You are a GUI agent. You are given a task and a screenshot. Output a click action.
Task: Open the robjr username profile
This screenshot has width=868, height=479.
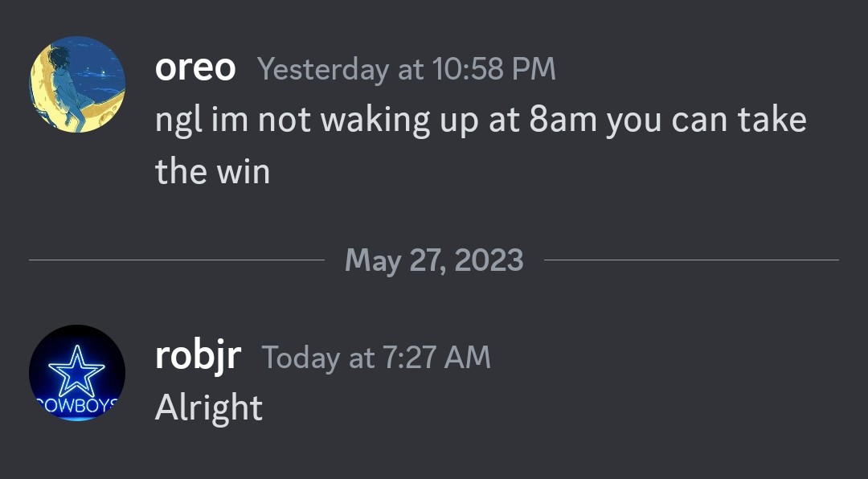point(198,357)
